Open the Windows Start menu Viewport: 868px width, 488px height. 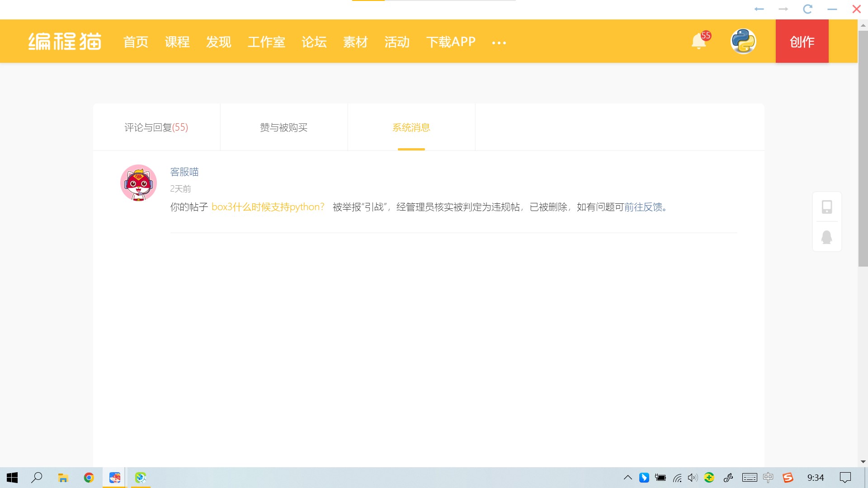[12, 478]
